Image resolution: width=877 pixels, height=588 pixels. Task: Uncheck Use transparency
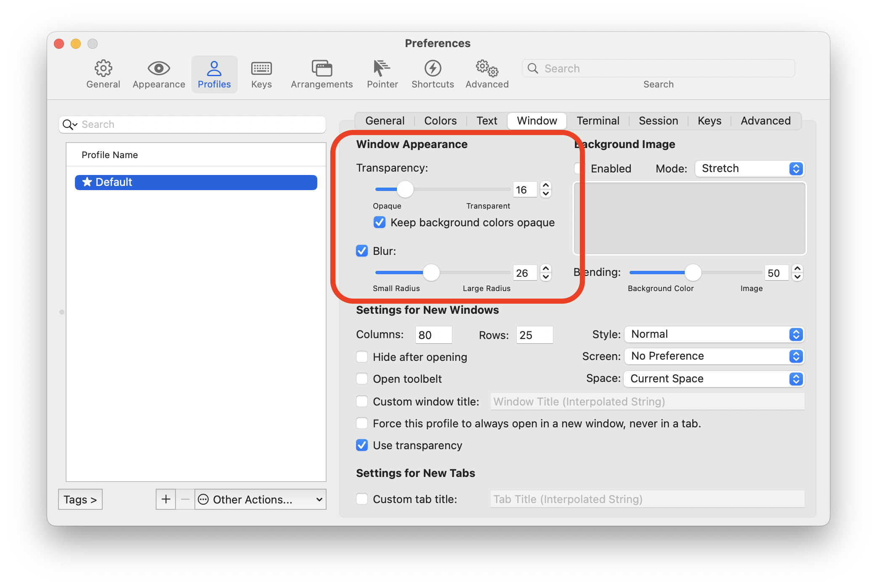coord(362,445)
